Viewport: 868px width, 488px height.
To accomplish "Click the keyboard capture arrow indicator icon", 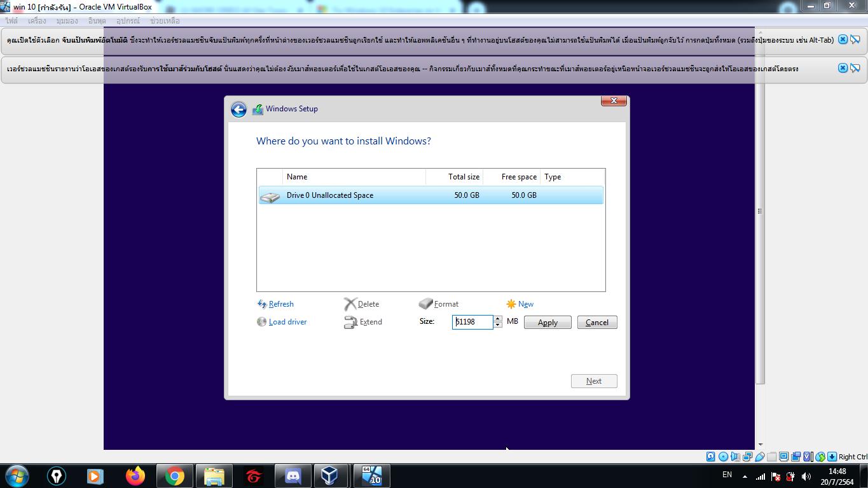I will pos(832,457).
